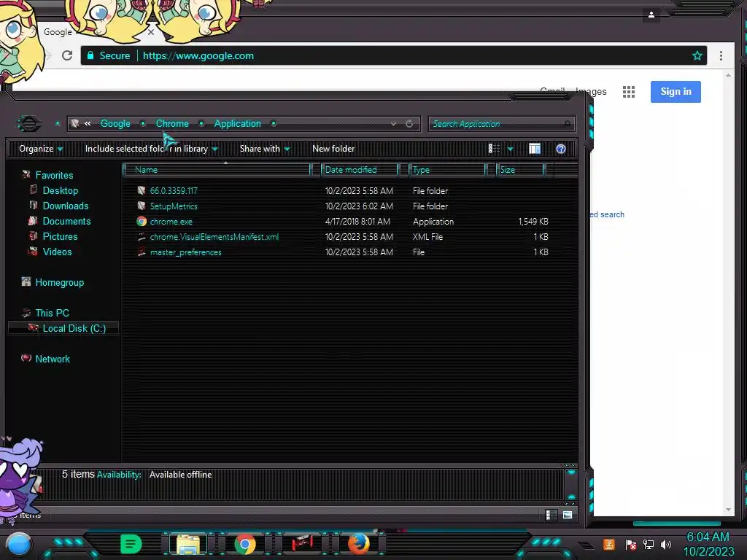Switch to details view in status bar
This screenshot has width=747, height=560.
(x=551, y=515)
